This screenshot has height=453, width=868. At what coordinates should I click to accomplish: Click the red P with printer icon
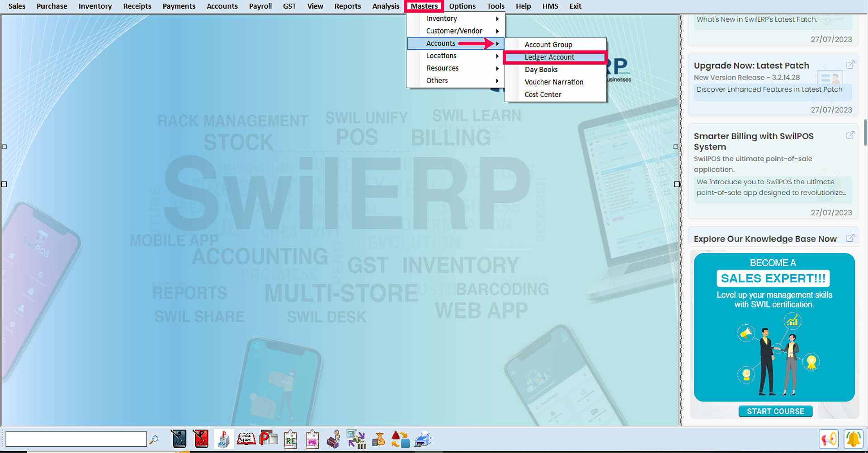point(269,438)
